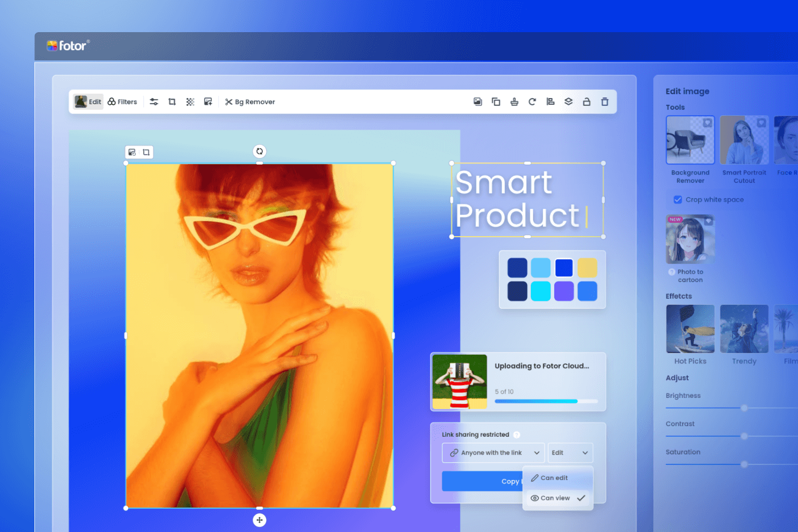The width and height of the screenshot is (798, 532).
Task: Click the transparency checkerboard icon
Action: pos(190,102)
